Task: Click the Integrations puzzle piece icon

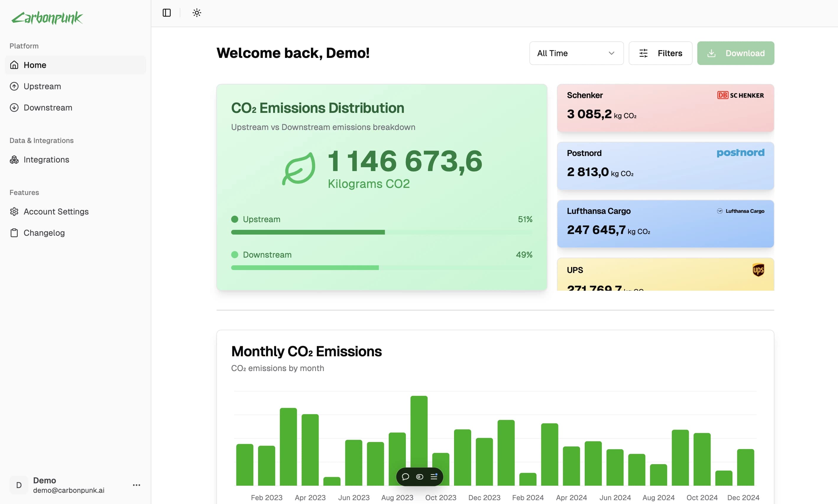Action: point(14,160)
